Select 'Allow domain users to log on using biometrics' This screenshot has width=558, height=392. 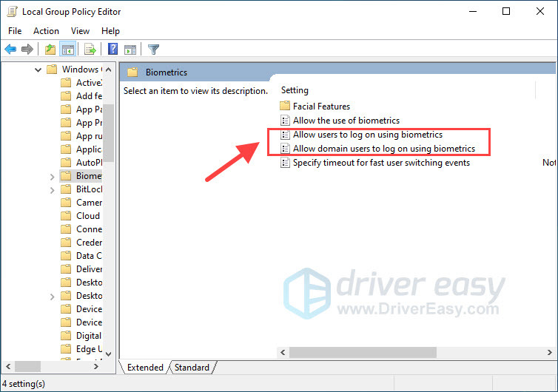point(383,149)
